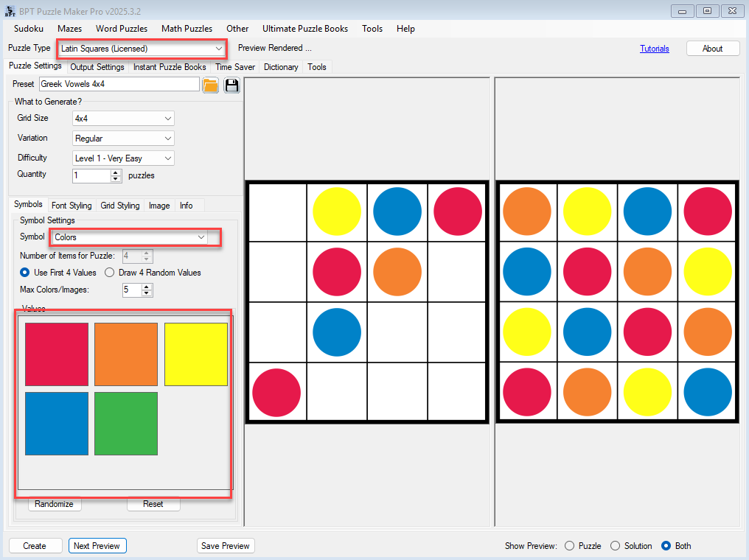
Task: Open the Word Puzzles menu
Action: coord(122,29)
